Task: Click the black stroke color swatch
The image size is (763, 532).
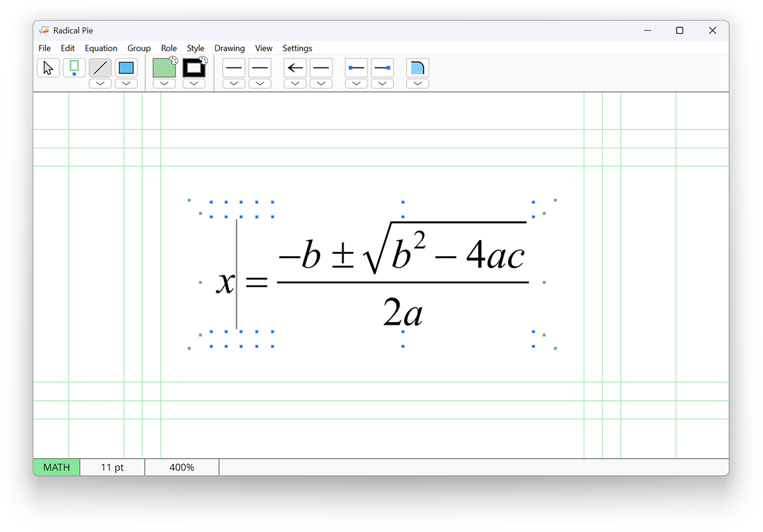Action: pyautogui.click(x=194, y=67)
